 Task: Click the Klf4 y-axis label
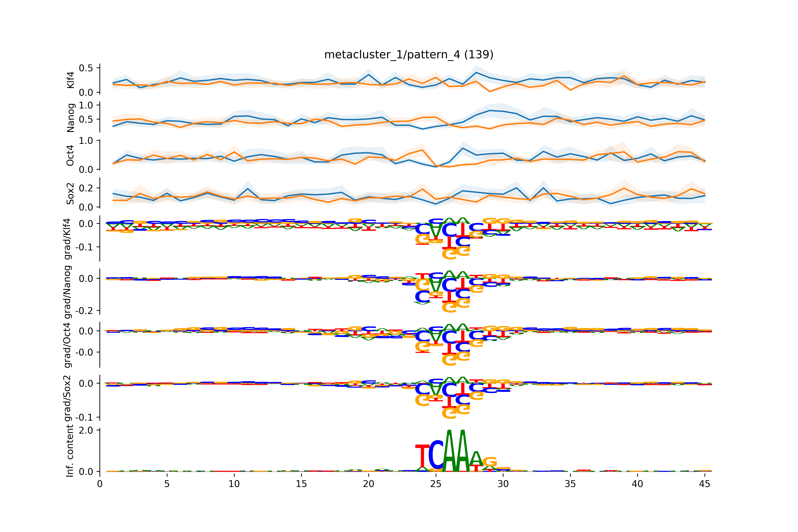point(70,80)
